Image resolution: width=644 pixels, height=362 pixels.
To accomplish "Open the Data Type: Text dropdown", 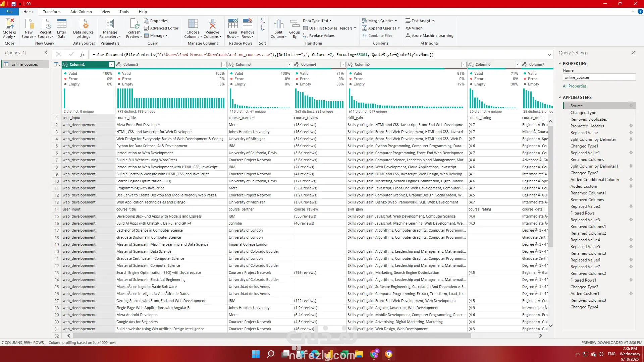I will [317, 21].
